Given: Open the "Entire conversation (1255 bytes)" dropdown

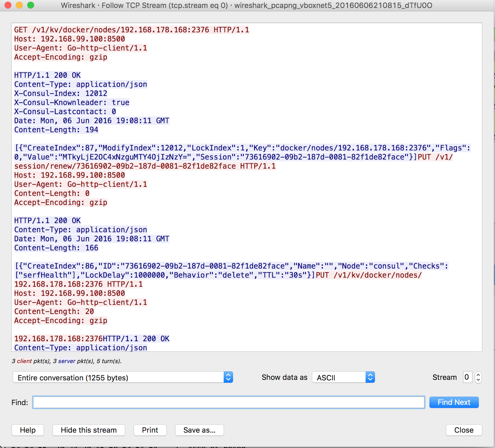Looking at the screenshot, I should coord(123,377).
